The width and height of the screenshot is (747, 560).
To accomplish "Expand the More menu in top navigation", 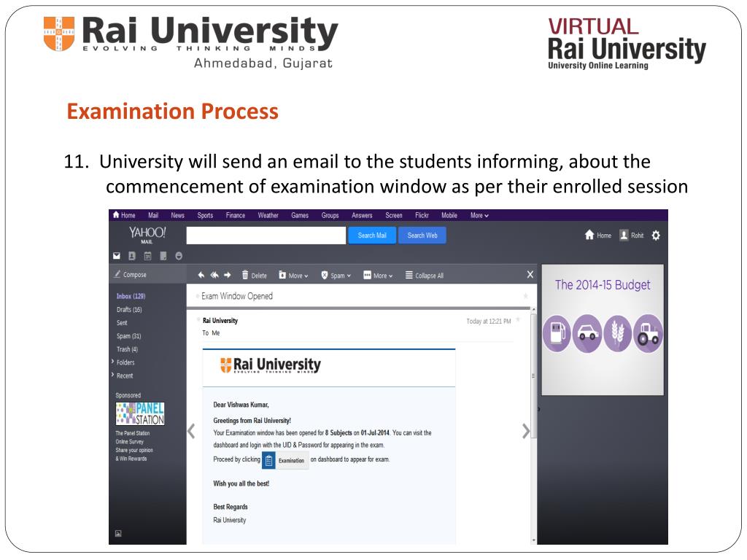I will point(479,215).
